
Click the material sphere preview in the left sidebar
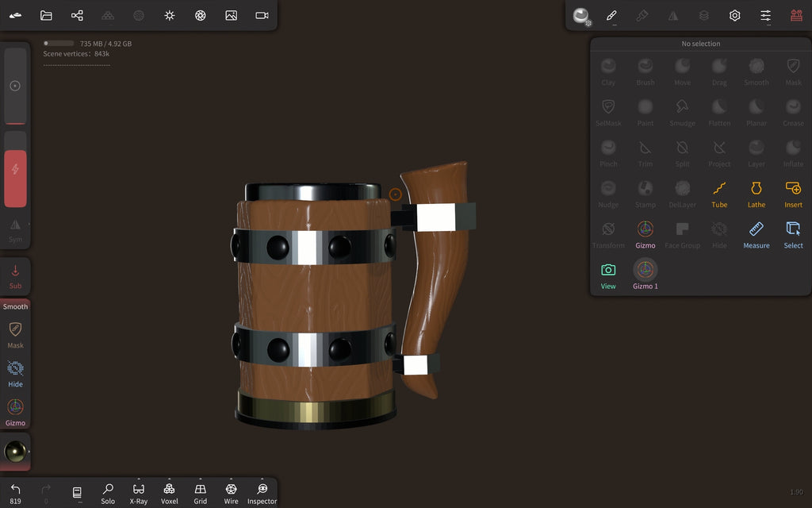click(x=15, y=452)
